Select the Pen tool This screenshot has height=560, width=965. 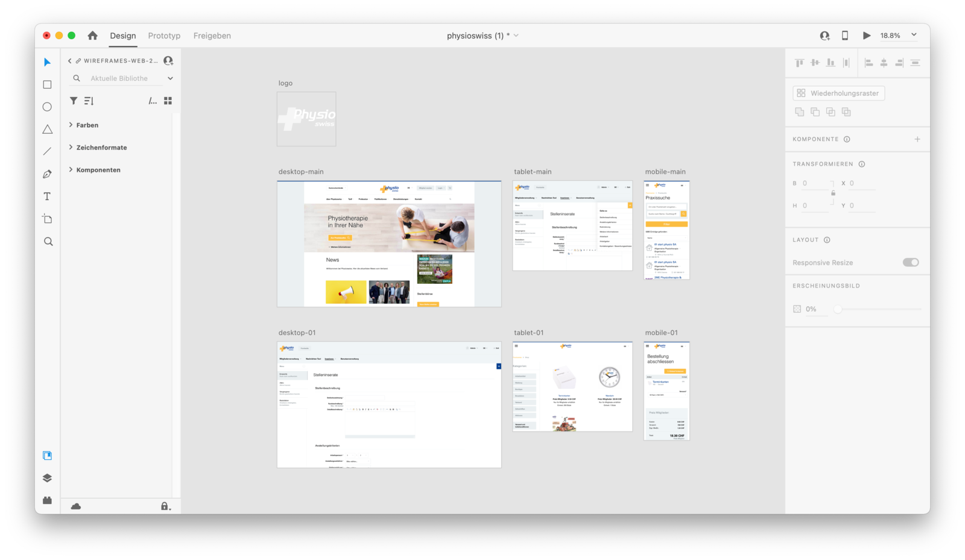point(46,174)
